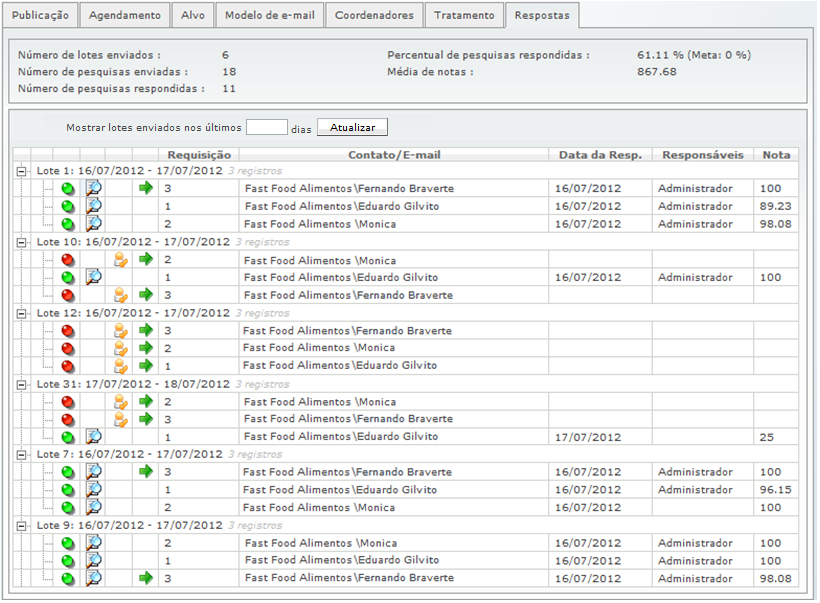Click green status ball for Monica in Lote 7
Viewport: 820px width, 603px height.
pyautogui.click(x=68, y=508)
